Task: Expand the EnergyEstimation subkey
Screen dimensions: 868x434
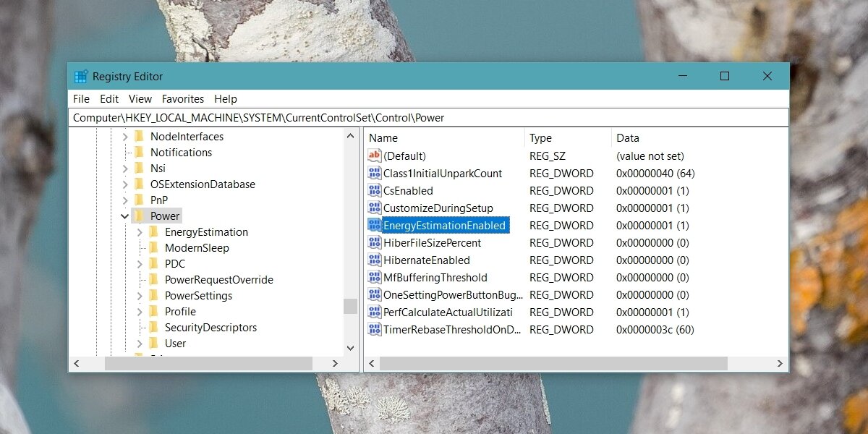Action: point(140,232)
